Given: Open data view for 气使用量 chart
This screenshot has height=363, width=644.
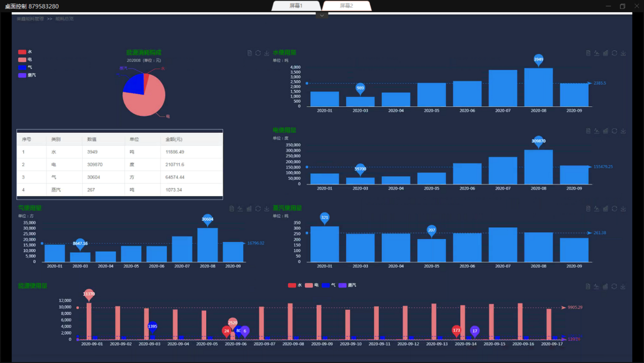Looking at the screenshot, I should [x=232, y=209].
